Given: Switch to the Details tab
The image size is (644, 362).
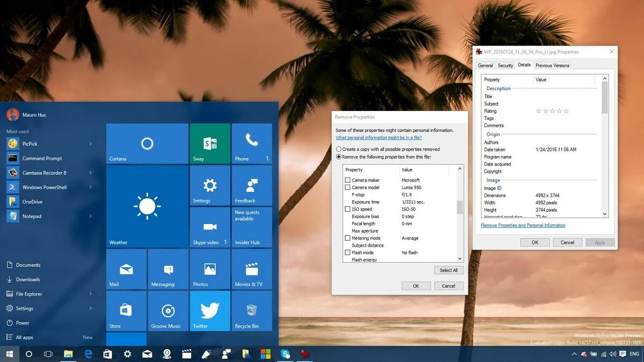Looking at the screenshot, I should tap(524, 65).
